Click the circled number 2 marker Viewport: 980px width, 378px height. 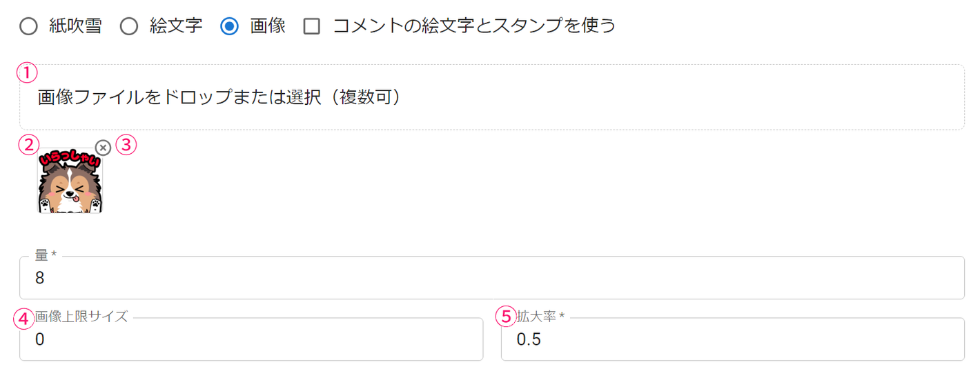(28, 146)
